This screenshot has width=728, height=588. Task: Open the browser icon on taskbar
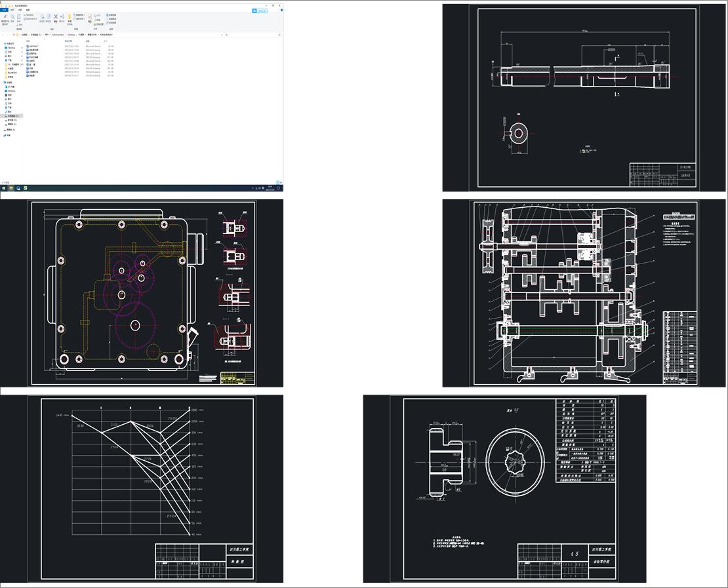click(18, 188)
